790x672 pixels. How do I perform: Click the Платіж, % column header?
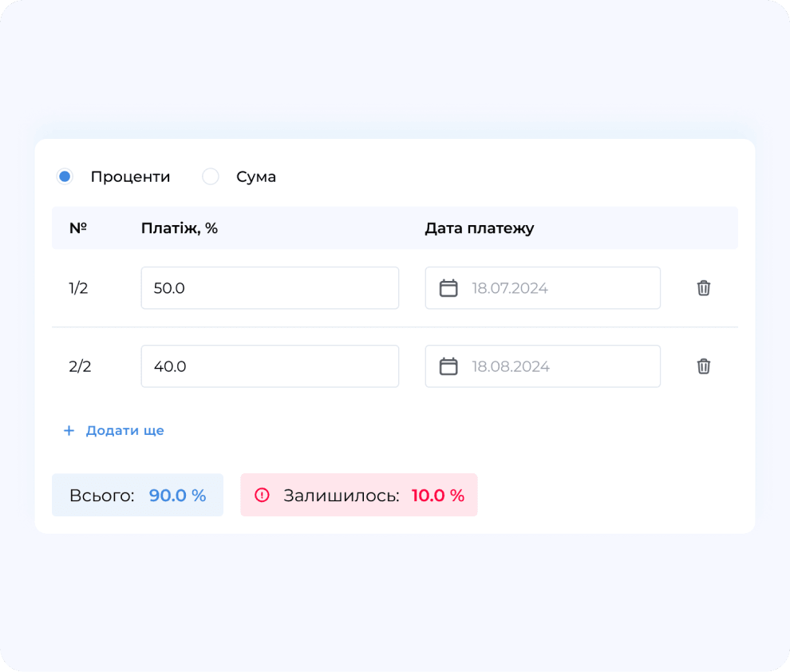tap(180, 228)
